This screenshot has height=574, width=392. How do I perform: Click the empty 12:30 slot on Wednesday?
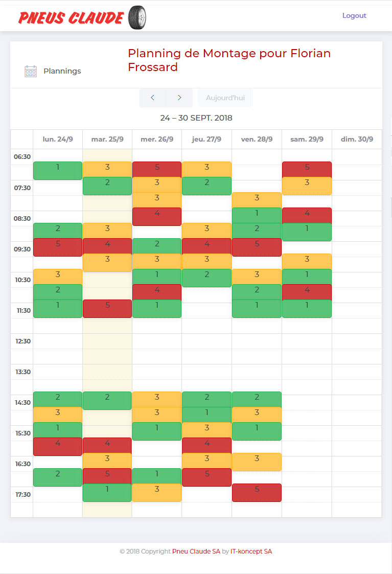click(x=157, y=341)
